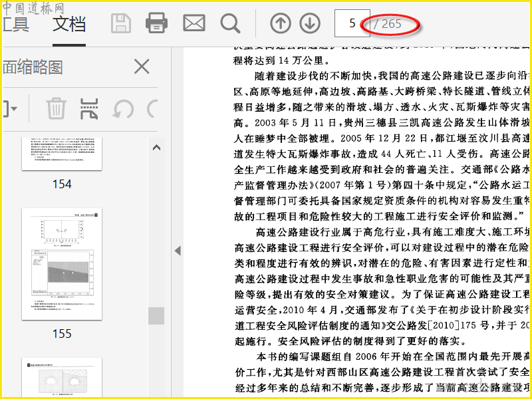Switch to the 文档 tab

click(x=69, y=24)
